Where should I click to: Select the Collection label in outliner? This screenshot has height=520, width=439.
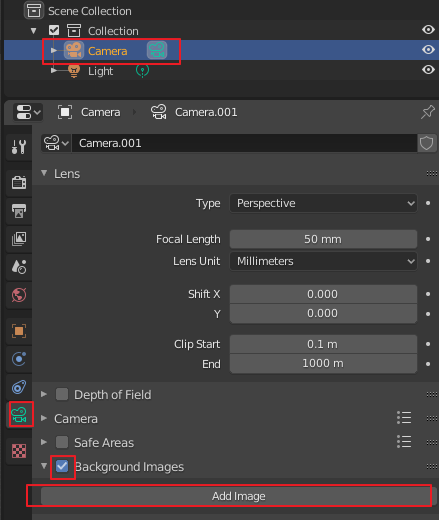(113, 31)
